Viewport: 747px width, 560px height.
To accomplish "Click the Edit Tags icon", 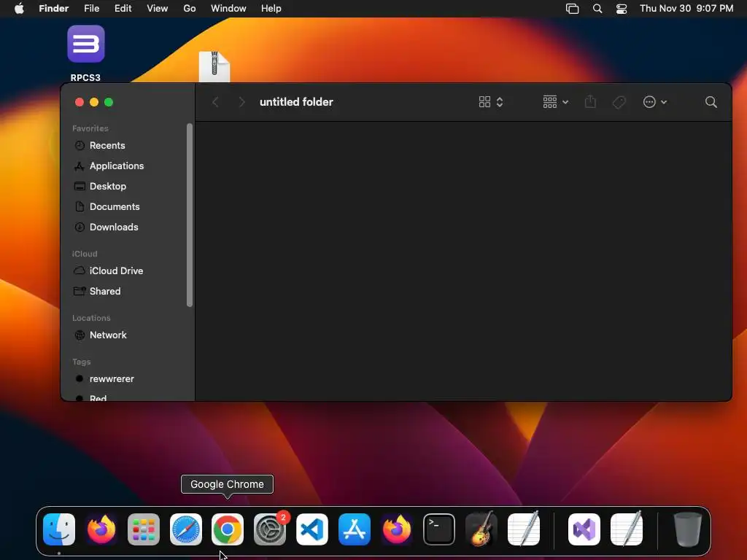I will 619,102.
